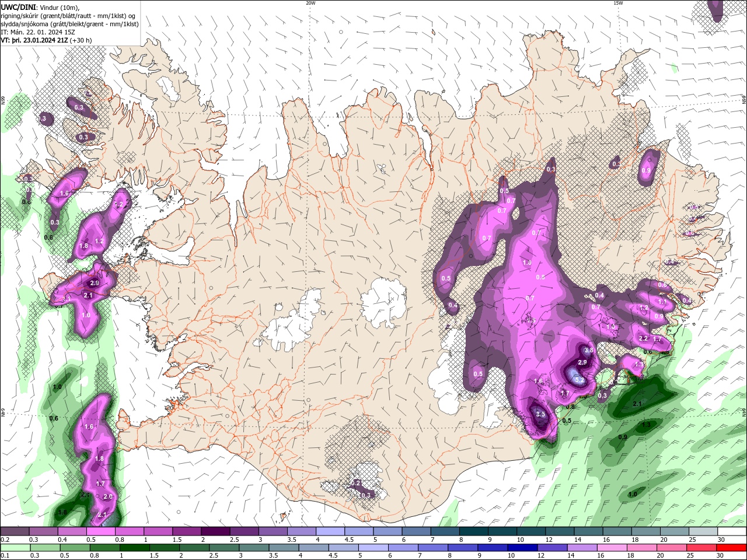
Task: Click the top legend swatch between 8 and 9
Action: pos(474,531)
